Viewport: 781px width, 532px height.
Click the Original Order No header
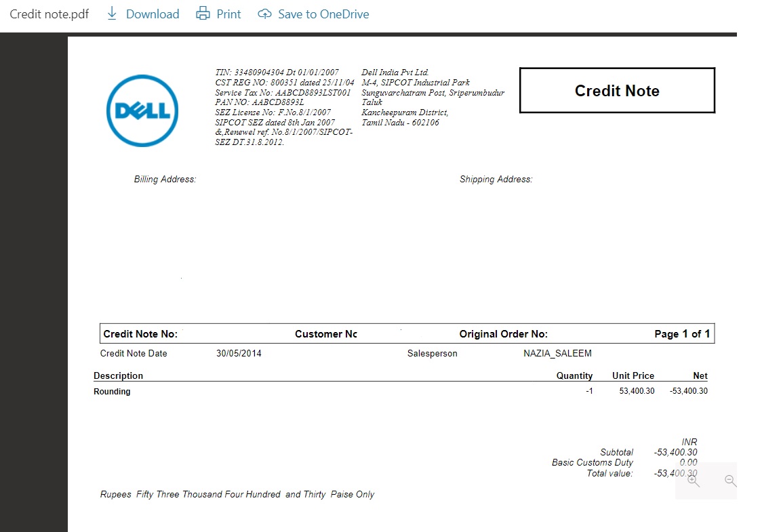(x=503, y=334)
